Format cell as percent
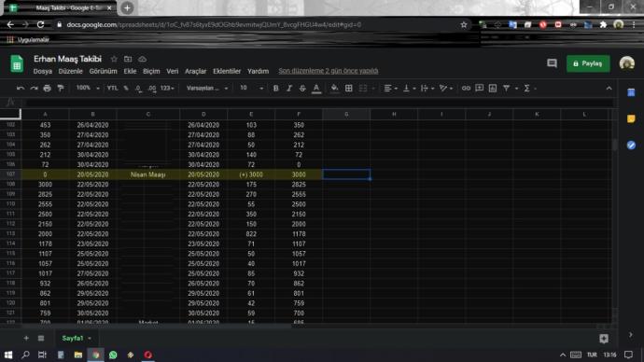 pos(126,89)
